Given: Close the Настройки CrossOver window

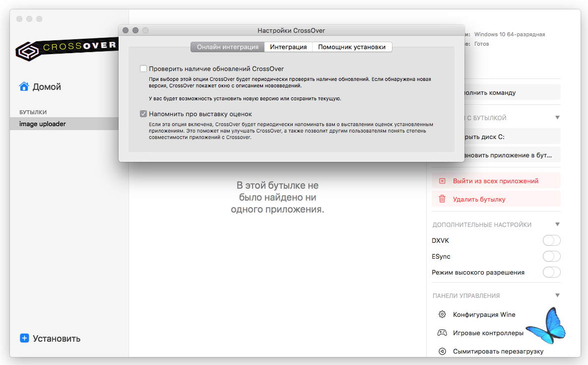Looking at the screenshot, I should (x=126, y=30).
